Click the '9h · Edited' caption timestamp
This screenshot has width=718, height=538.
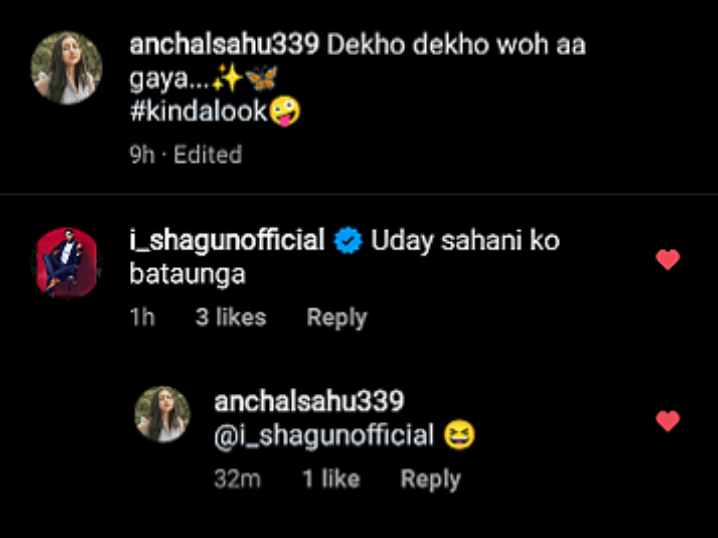(185, 154)
